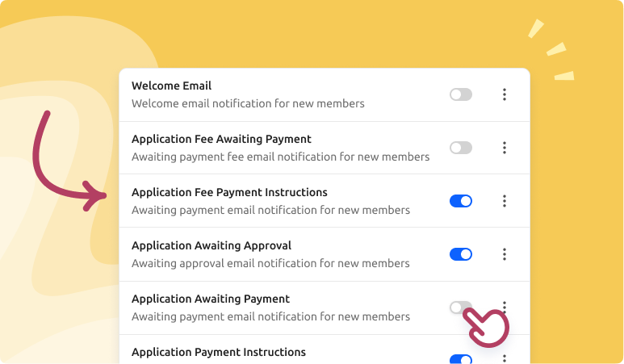Open three-dot menu for Application Awaiting Payment

coord(505,307)
